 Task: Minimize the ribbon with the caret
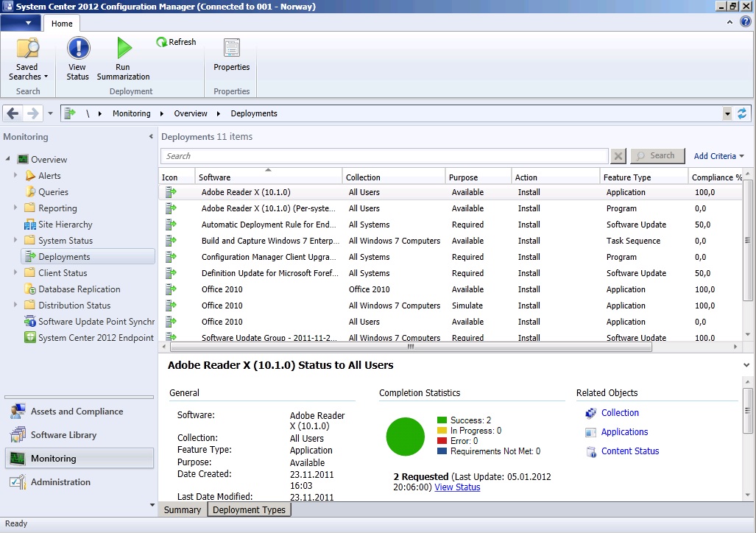tap(729, 22)
